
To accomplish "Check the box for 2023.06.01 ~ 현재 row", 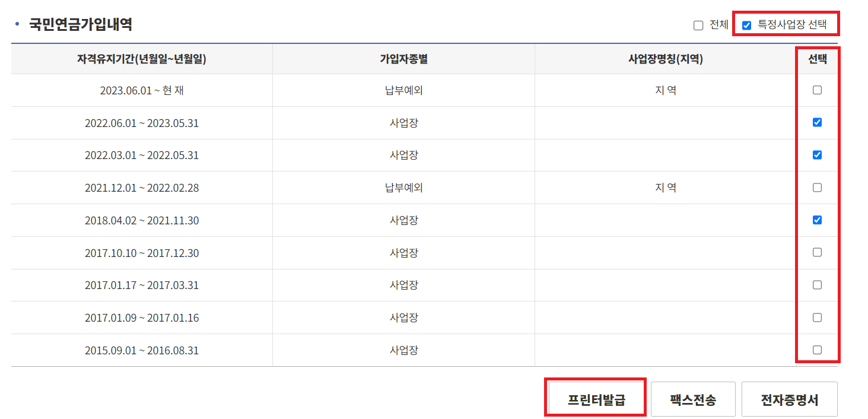I will pyautogui.click(x=817, y=90).
